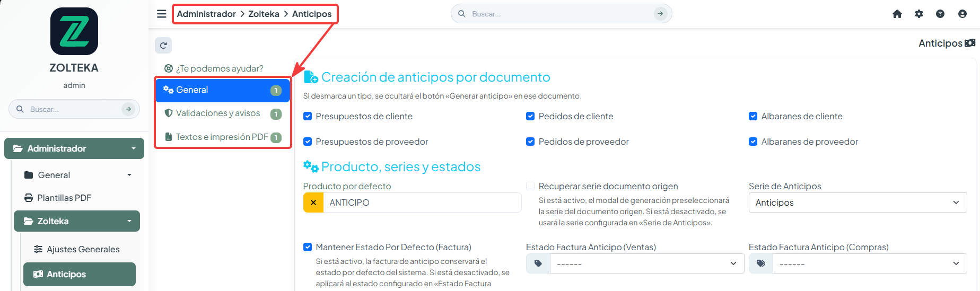
Task: Click the X clear icon beside ANTICIPO
Action: (x=313, y=202)
